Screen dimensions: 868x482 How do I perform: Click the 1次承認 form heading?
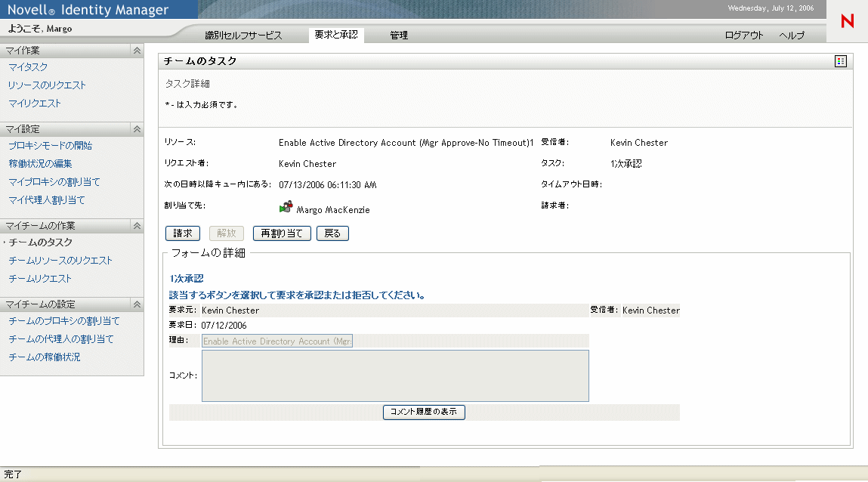click(187, 279)
